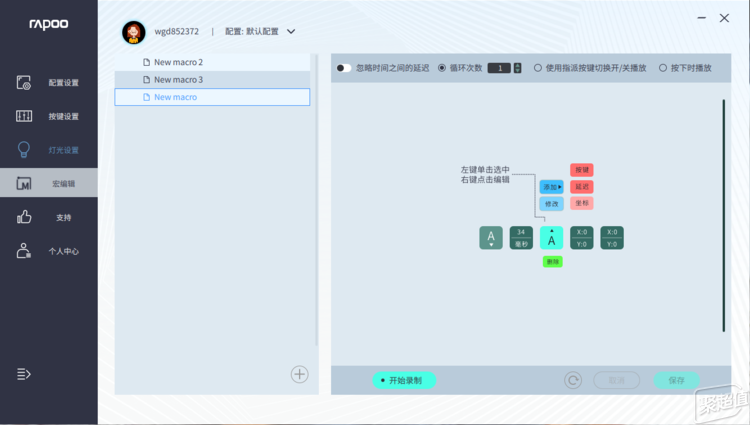Open the 按键设置 key settings icon
This screenshot has height=425, width=750.
pos(24,116)
